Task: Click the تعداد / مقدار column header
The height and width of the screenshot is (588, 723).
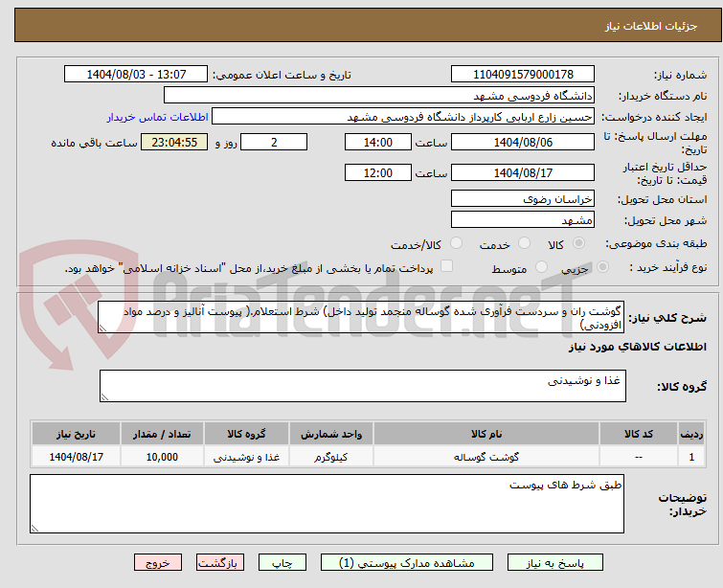Action: 162,434
